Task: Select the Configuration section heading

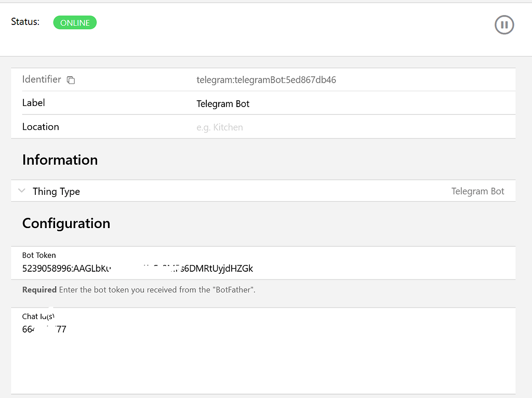Action: pos(66,223)
